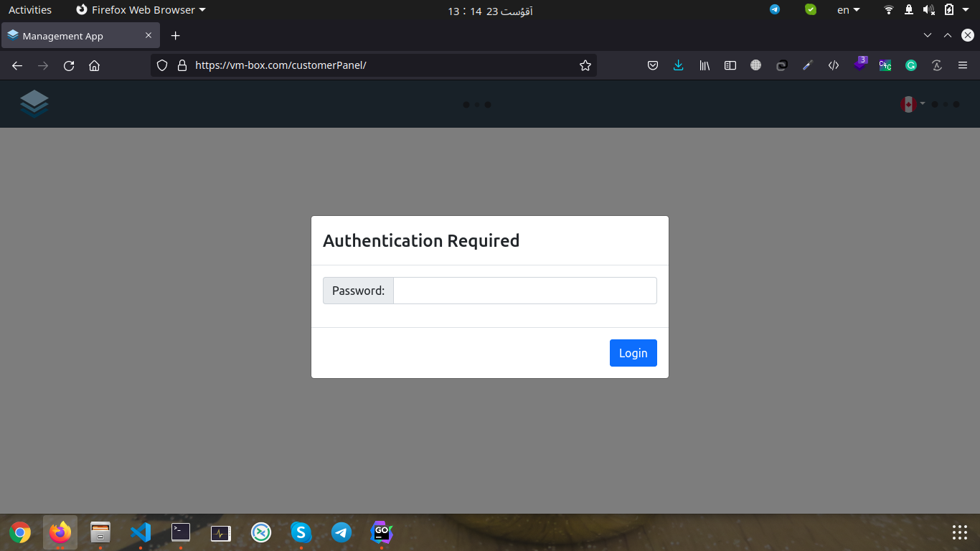This screenshot has width=980, height=551.
Task: Open the Library bookshelf icon
Action: 705,65
